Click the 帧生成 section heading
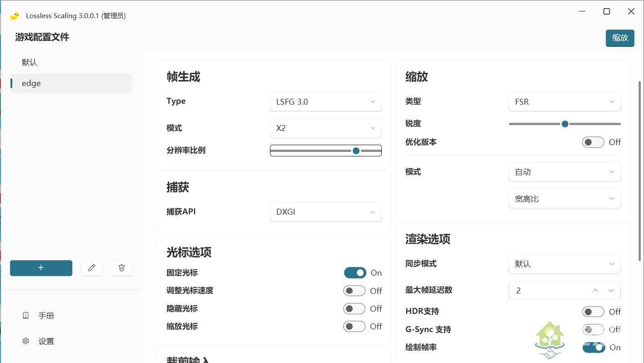Screen dimensions: 644x363 coord(183,77)
